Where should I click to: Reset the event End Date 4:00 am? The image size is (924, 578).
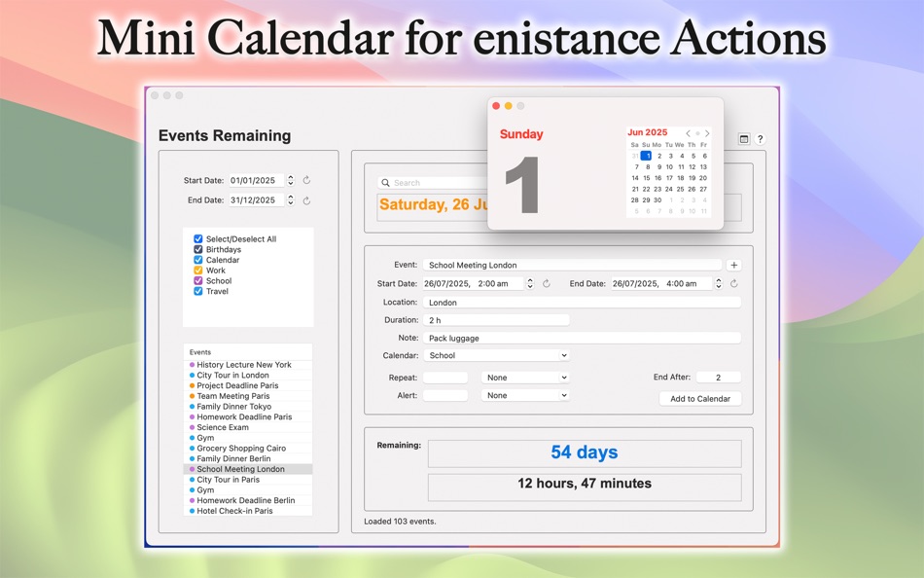[x=734, y=284]
